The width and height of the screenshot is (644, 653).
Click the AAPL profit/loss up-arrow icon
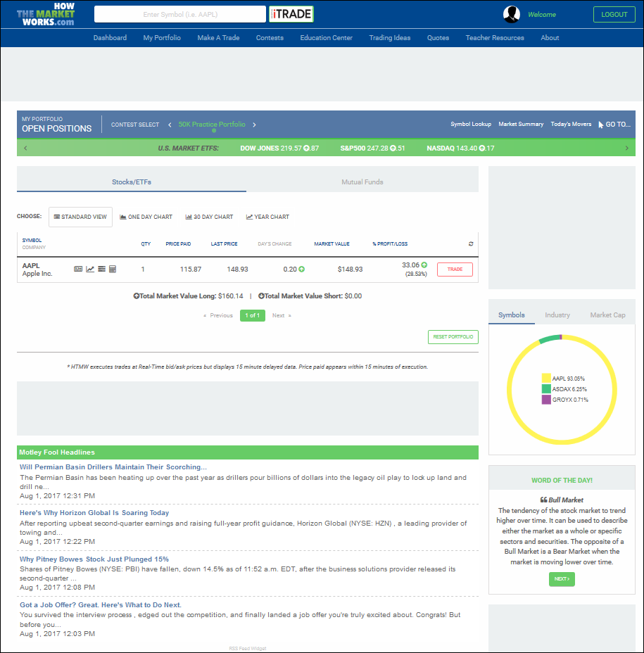click(424, 265)
